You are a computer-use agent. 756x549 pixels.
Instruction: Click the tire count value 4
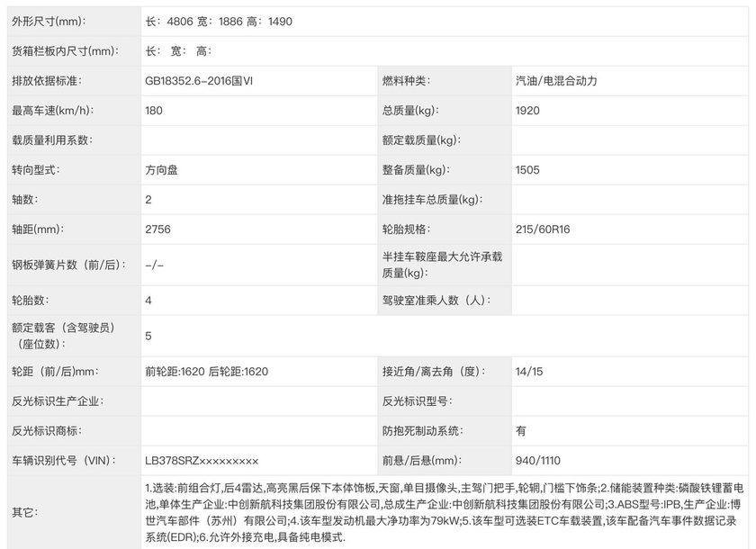(x=148, y=301)
